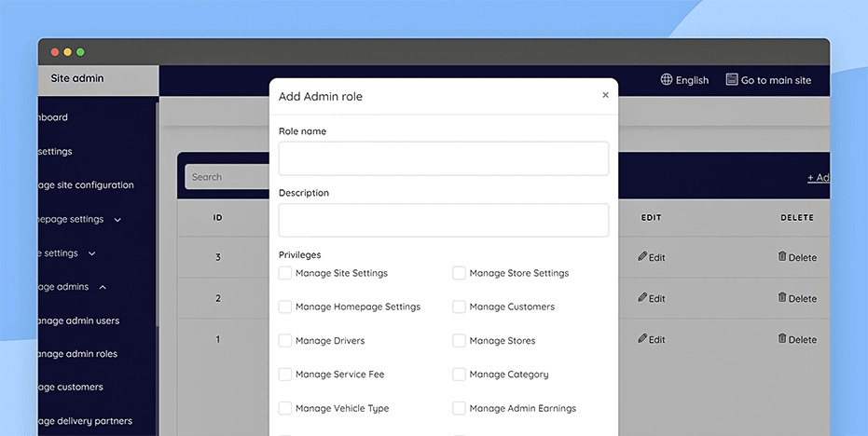Expand the store settings submenu chevron
The width and height of the screenshot is (868, 436).
92,253
